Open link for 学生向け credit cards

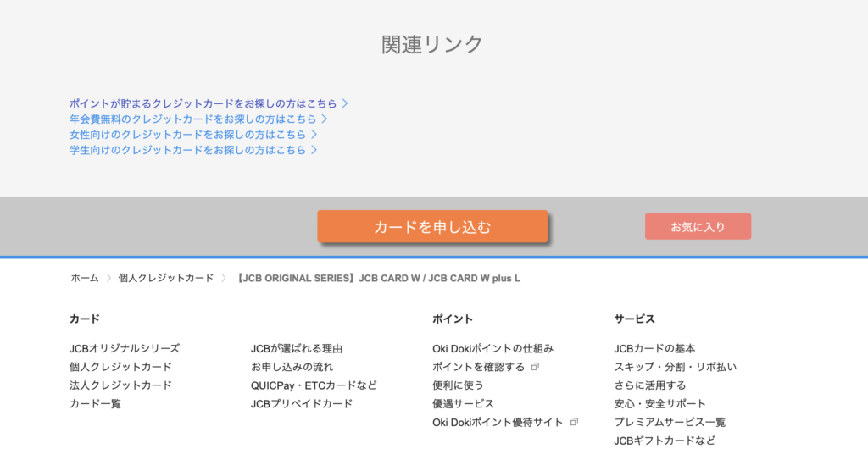(193, 150)
